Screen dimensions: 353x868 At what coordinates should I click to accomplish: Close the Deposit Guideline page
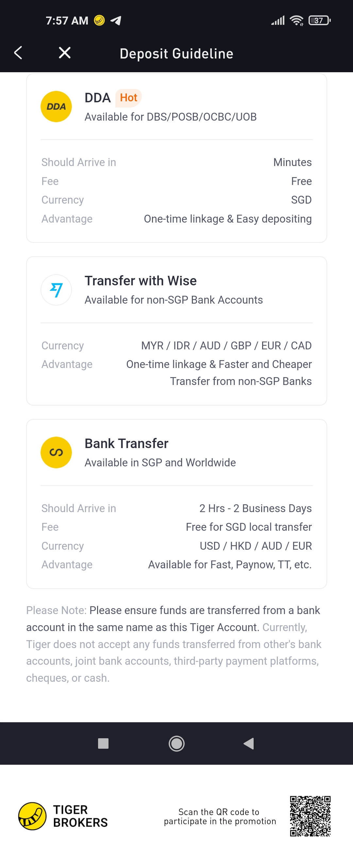(x=64, y=53)
